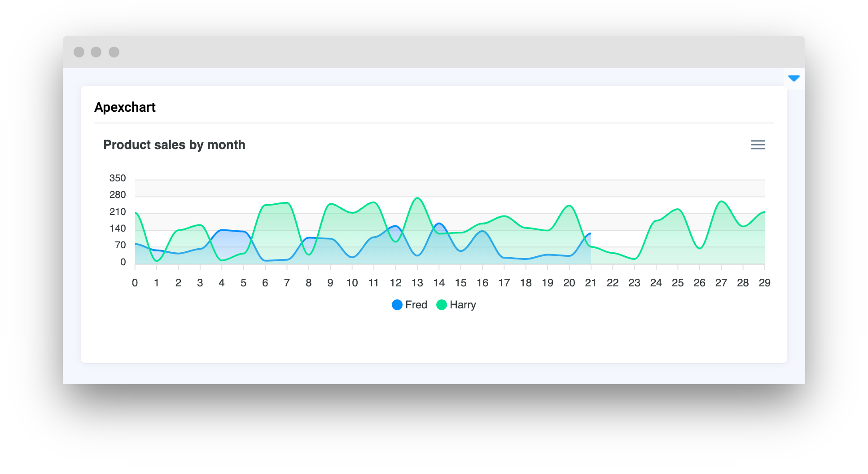The width and height of the screenshot is (868, 474).
Task: Click Harry's green peak at month 27
Action: [x=721, y=202]
